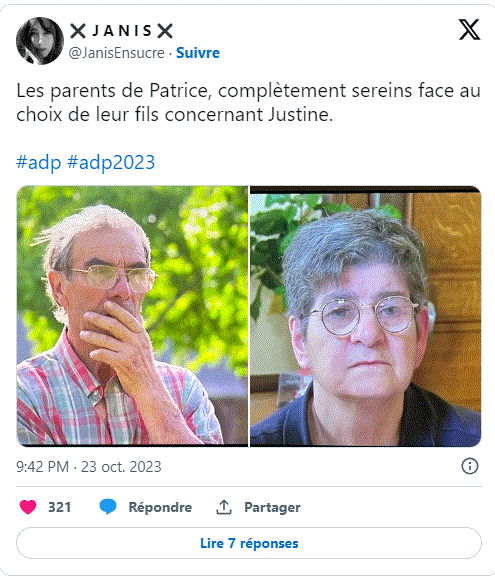Click the Partager label

(x=272, y=507)
